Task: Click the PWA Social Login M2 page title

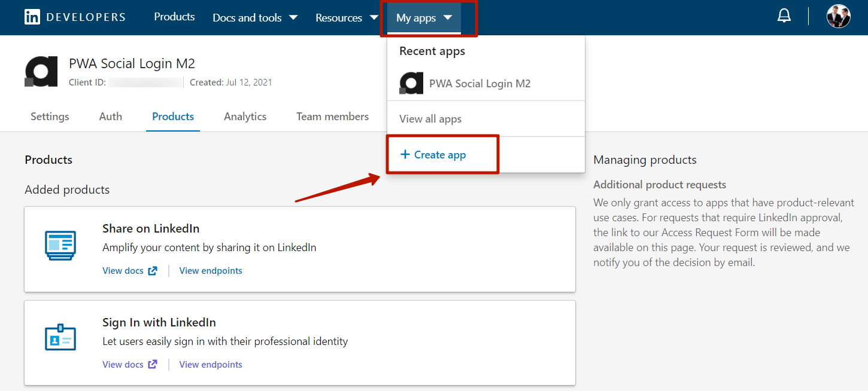Action: click(132, 63)
